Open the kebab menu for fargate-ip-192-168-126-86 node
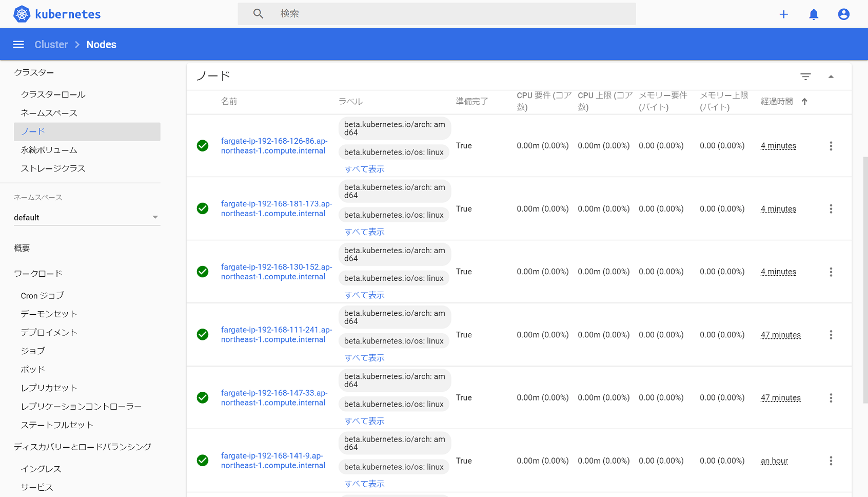The height and width of the screenshot is (497, 868). [831, 146]
